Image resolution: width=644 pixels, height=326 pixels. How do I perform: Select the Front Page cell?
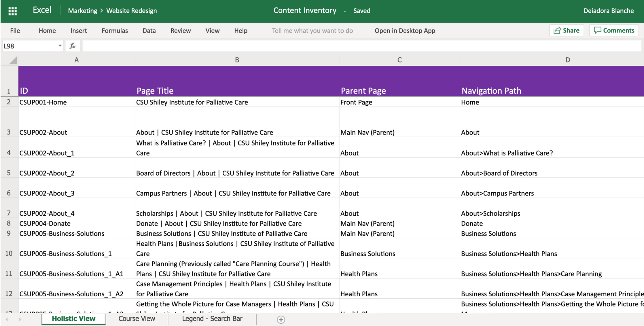pos(399,102)
